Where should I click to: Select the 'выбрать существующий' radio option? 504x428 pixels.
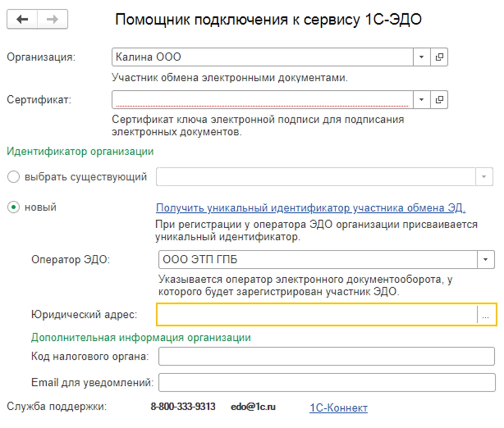[13, 177]
